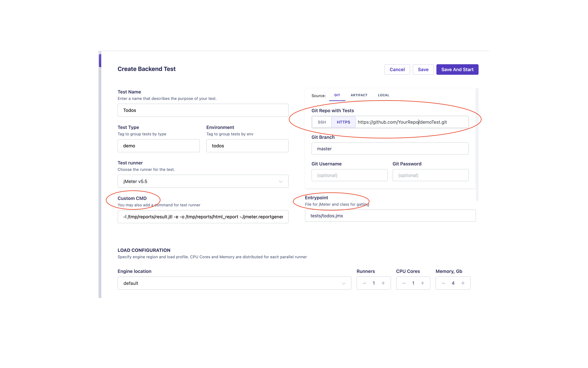Click the Git Repo with Tests label
The width and height of the screenshot is (588, 368).
click(333, 111)
